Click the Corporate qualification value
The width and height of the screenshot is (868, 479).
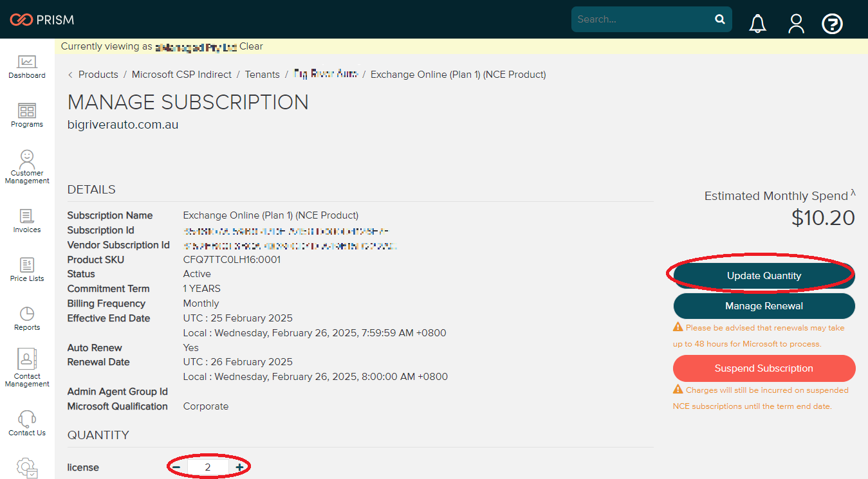206,406
